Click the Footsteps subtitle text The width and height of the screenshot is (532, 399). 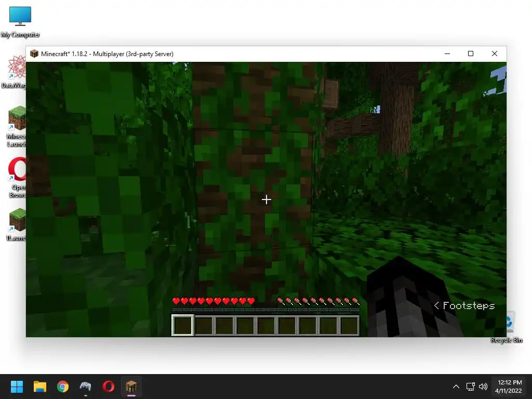coord(469,305)
